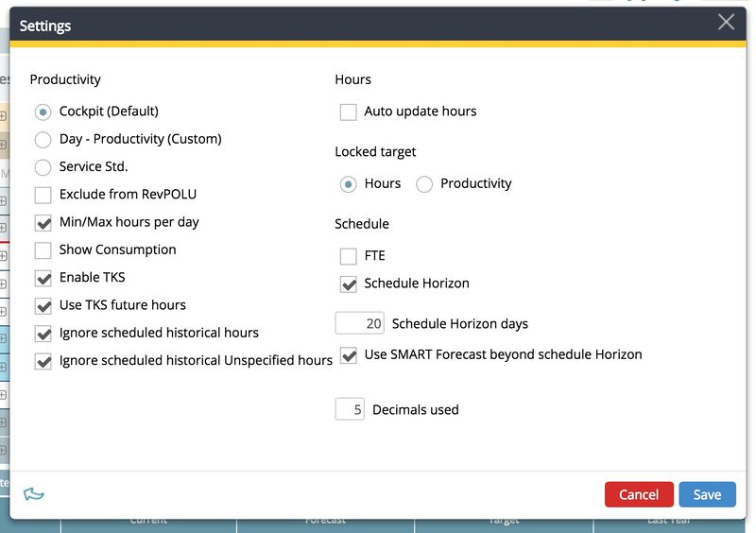Turn on the Show Consumption checkbox
Image resolution: width=756 pixels, height=533 pixels.
point(43,250)
